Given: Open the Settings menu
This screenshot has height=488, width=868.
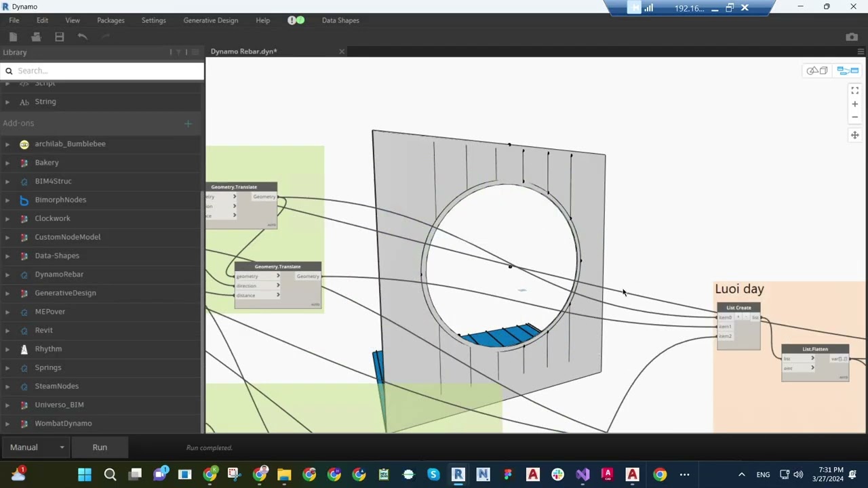Looking at the screenshot, I should coord(153,20).
